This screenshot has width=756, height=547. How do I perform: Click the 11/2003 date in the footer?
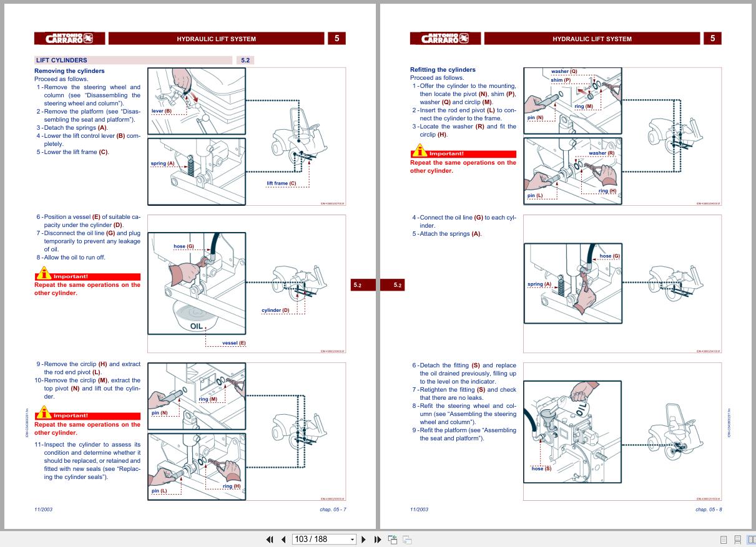(x=43, y=510)
